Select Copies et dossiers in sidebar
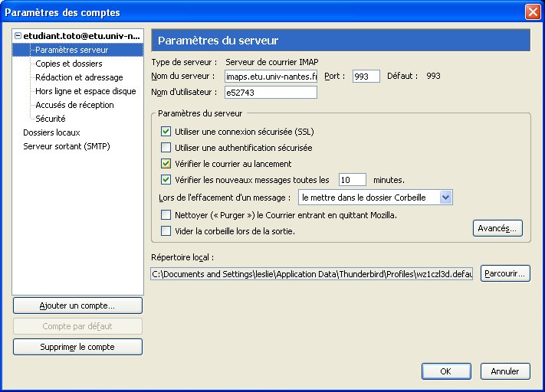 tap(68, 64)
